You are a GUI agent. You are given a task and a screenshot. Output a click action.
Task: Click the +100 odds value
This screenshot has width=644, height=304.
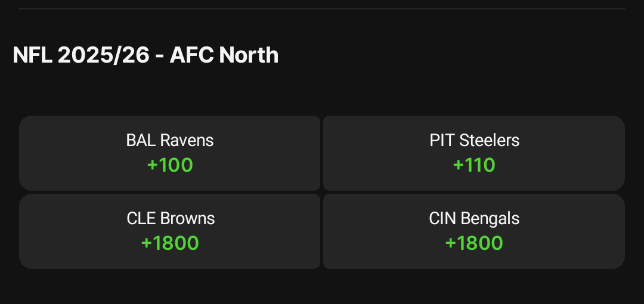(170, 165)
